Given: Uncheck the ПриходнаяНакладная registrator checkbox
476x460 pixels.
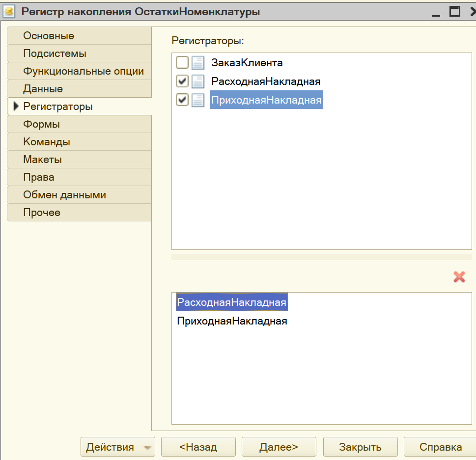Looking at the screenshot, I should click(x=182, y=100).
